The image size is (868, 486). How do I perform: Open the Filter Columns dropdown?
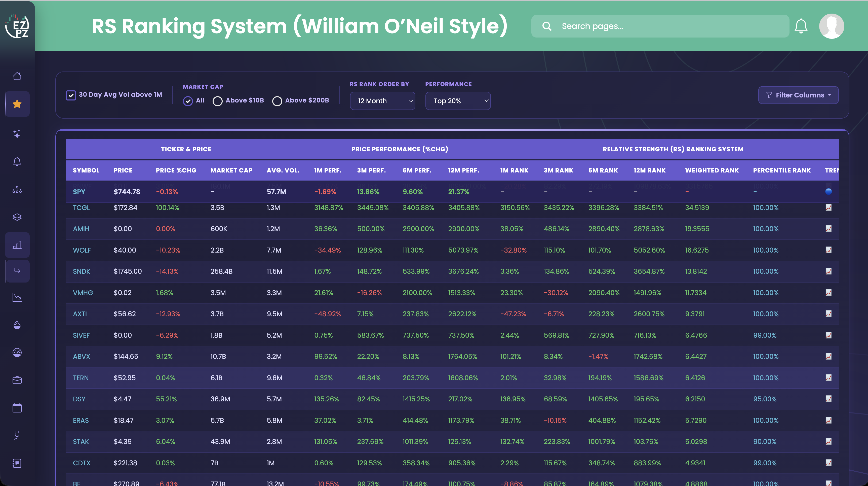(x=798, y=95)
